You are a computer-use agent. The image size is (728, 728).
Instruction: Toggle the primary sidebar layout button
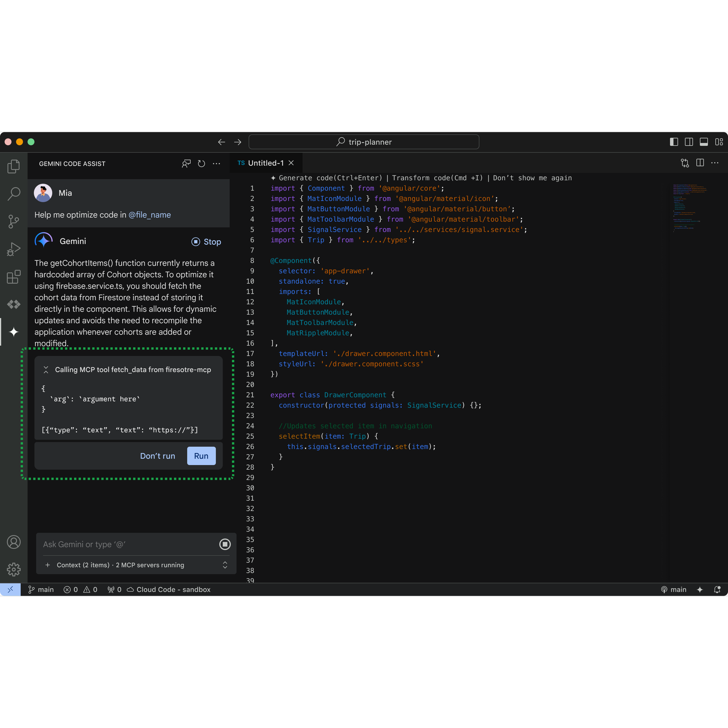click(x=674, y=142)
